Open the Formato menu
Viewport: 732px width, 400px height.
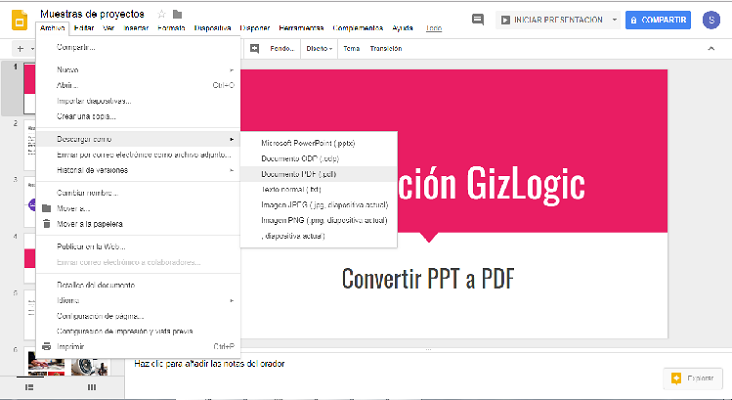[171, 28]
